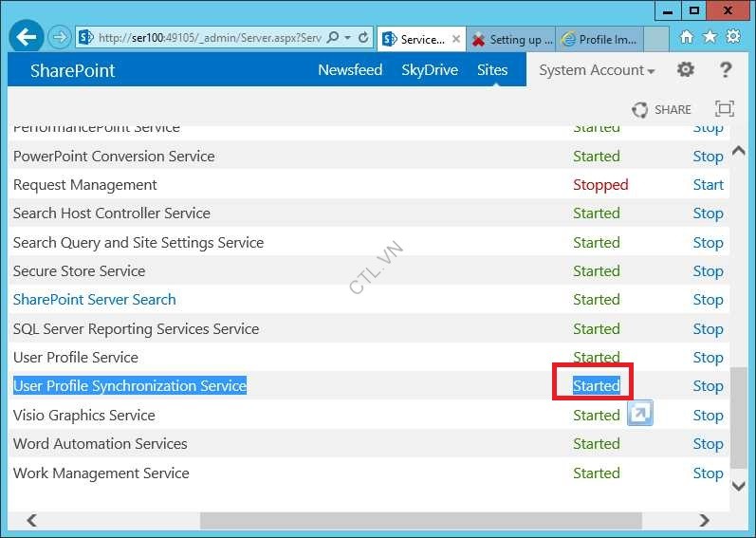Click Started status of User Profile Synchronization

[x=597, y=385]
